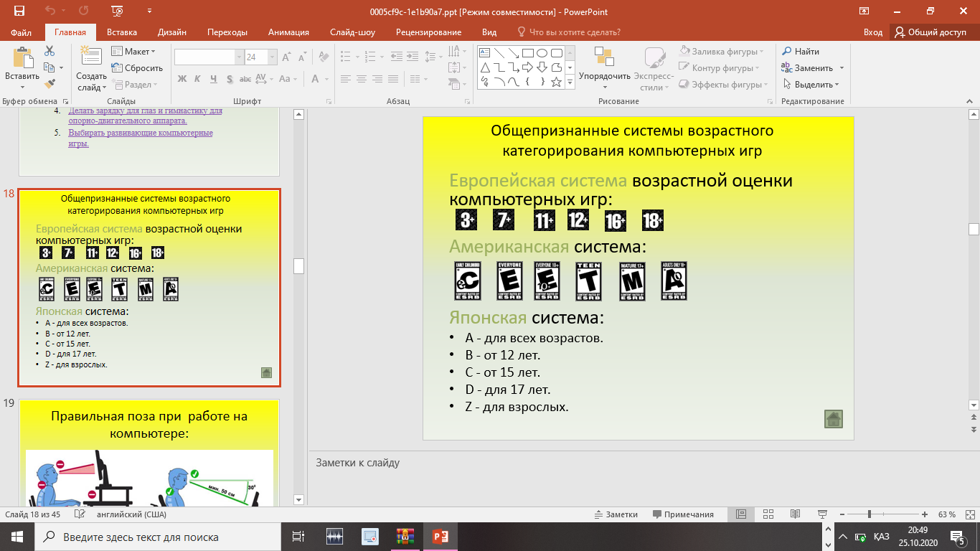This screenshot has height=551, width=980.
Task: Select the triangle shape in gallery
Action: coord(484,67)
